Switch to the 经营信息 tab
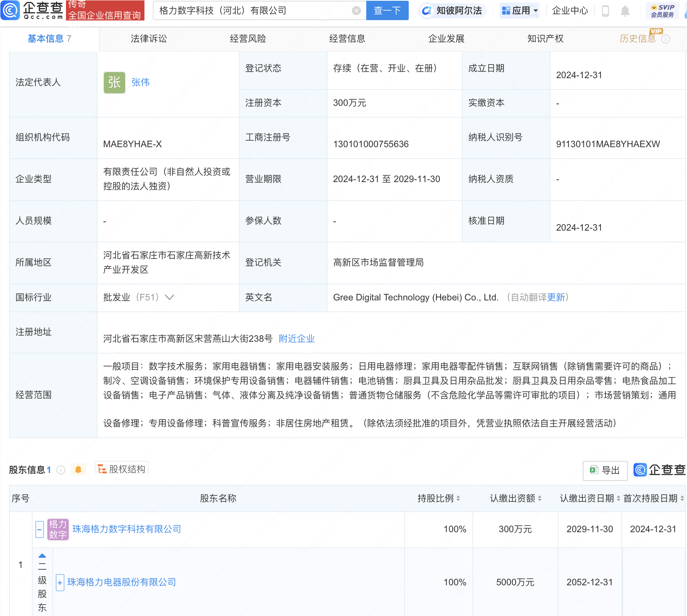687x616 pixels. pos(347,39)
